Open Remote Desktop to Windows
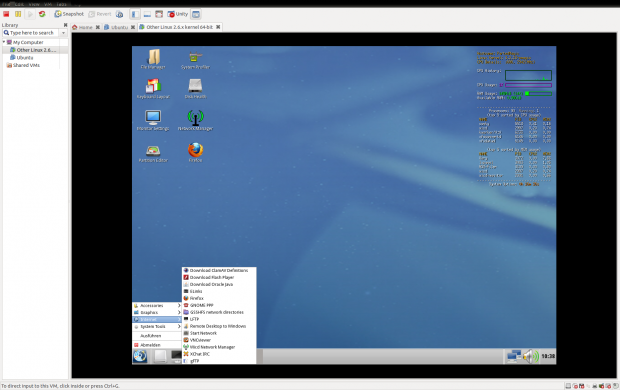 point(219,326)
